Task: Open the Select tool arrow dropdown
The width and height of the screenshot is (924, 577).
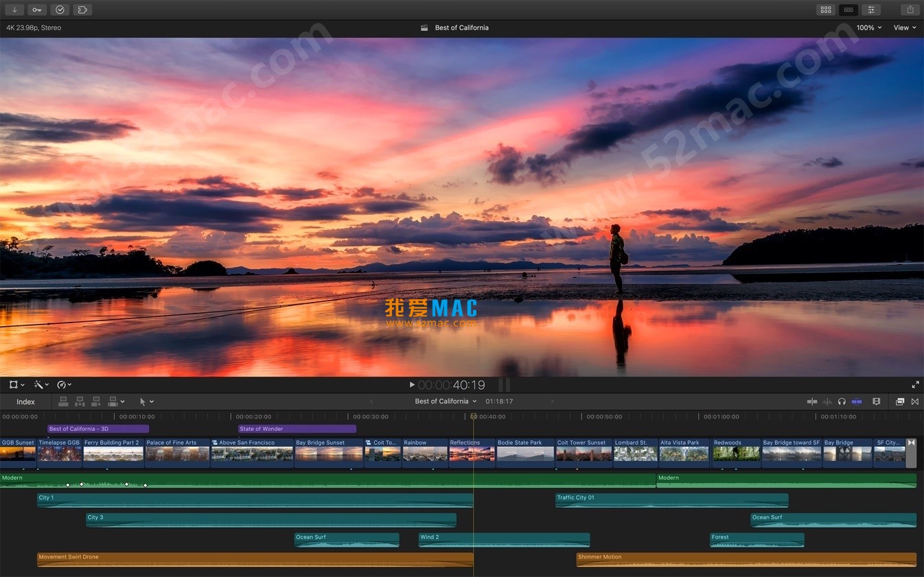Action: click(x=146, y=401)
